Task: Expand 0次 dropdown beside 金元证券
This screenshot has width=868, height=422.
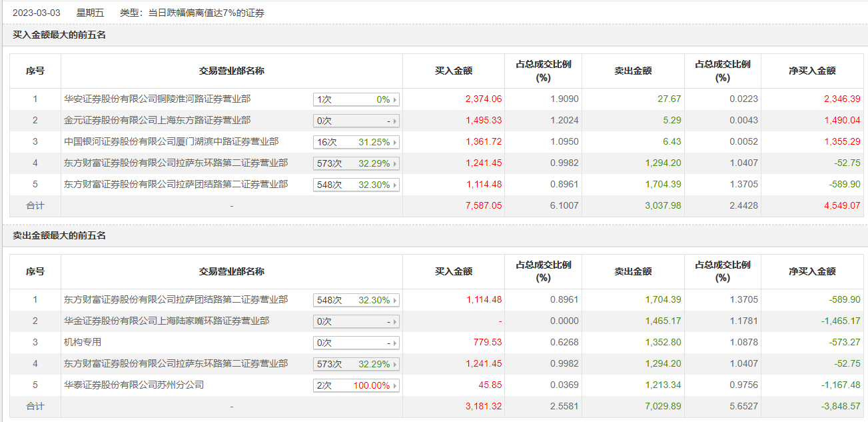Action: coord(356,121)
